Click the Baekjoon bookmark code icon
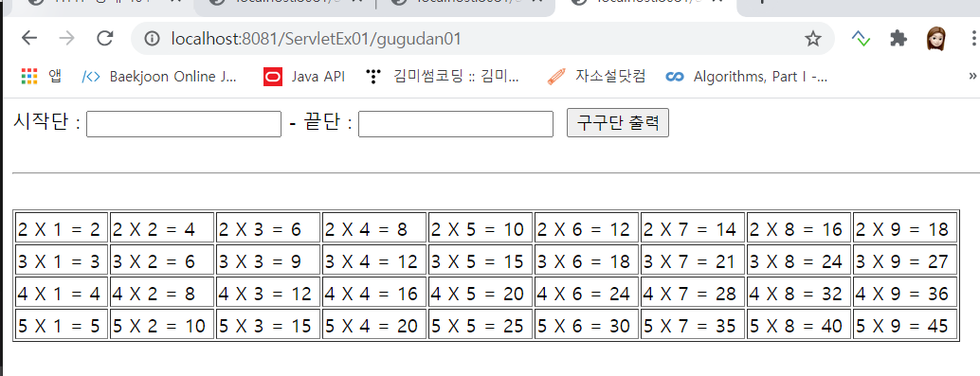This screenshot has height=376, width=980. (x=91, y=77)
